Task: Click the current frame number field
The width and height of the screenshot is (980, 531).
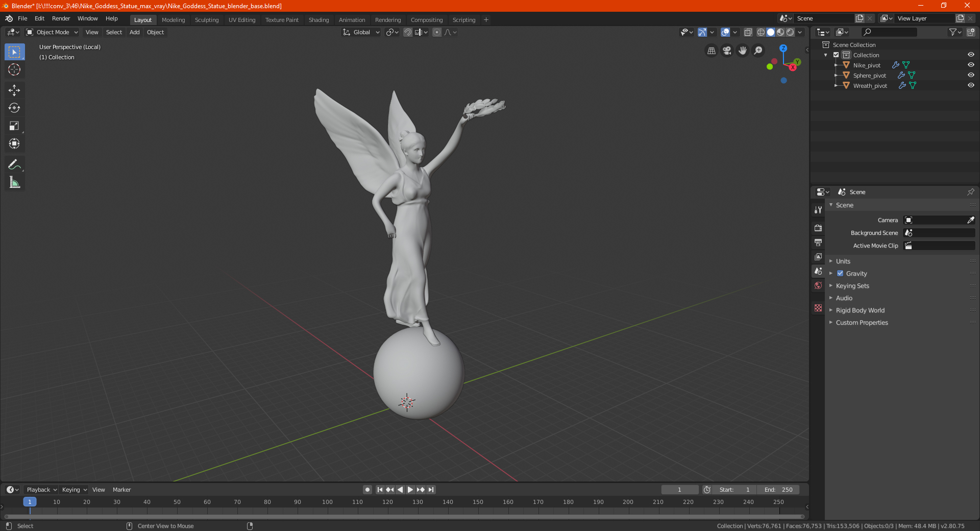Action: click(x=680, y=490)
